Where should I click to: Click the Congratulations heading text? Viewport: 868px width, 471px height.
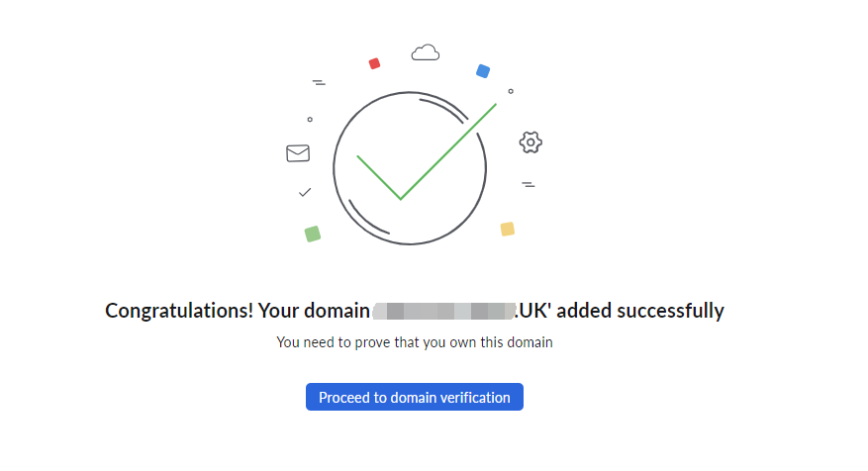(x=414, y=311)
